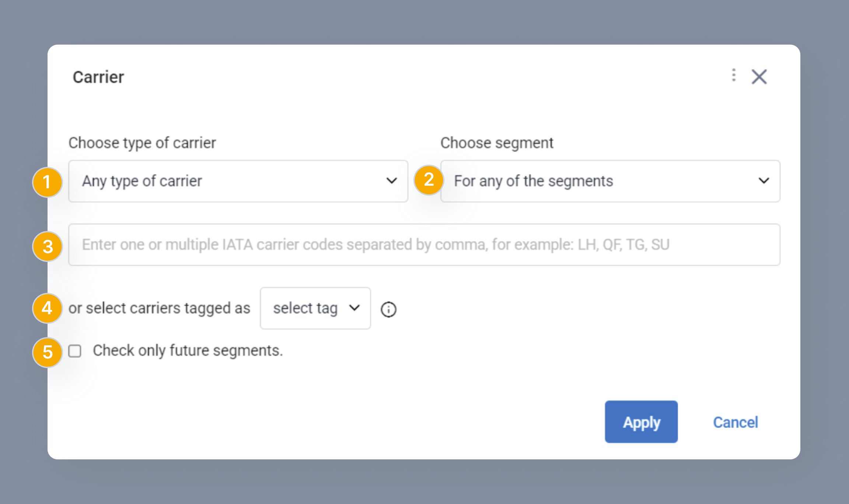Click the Choose type of carrier label
The image size is (849, 504).
tap(142, 143)
